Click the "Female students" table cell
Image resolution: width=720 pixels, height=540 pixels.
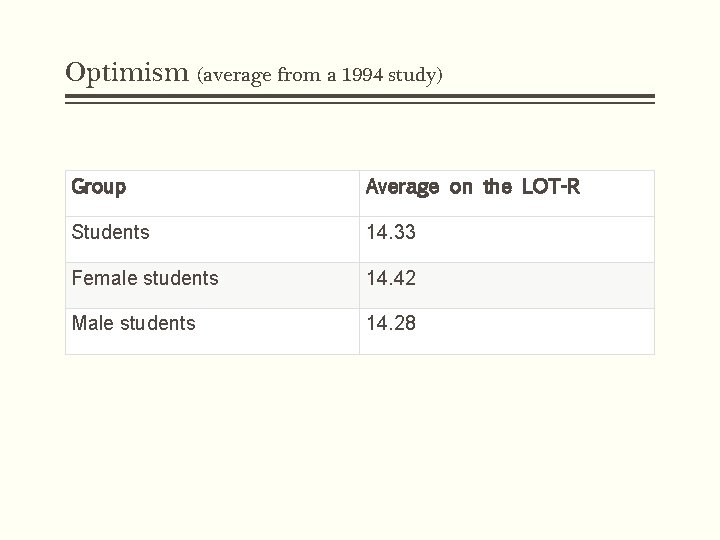pos(212,286)
